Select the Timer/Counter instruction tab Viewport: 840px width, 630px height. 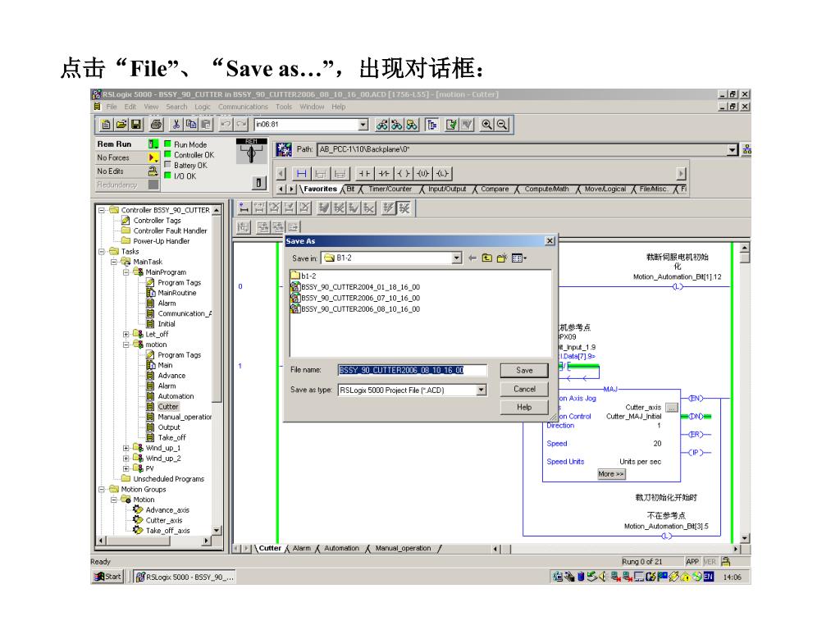390,189
